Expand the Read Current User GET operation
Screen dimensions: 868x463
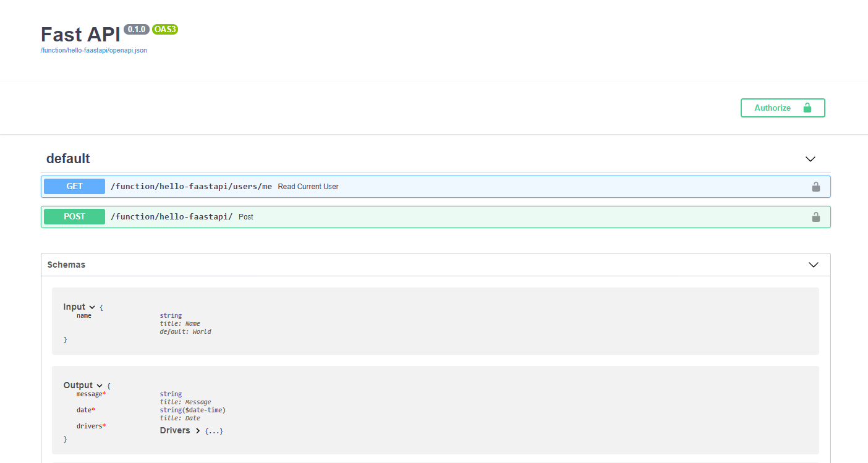click(x=371, y=186)
